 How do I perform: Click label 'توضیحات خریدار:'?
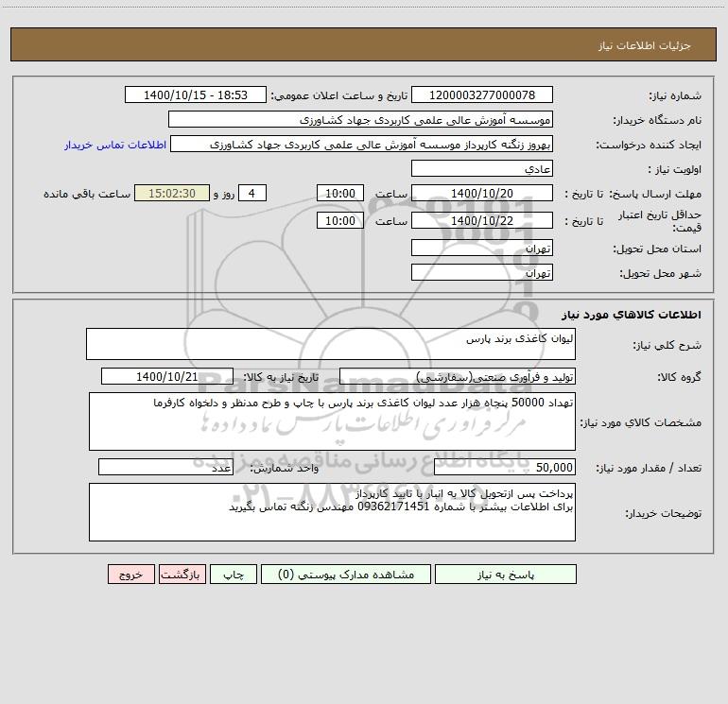tap(663, 513)
